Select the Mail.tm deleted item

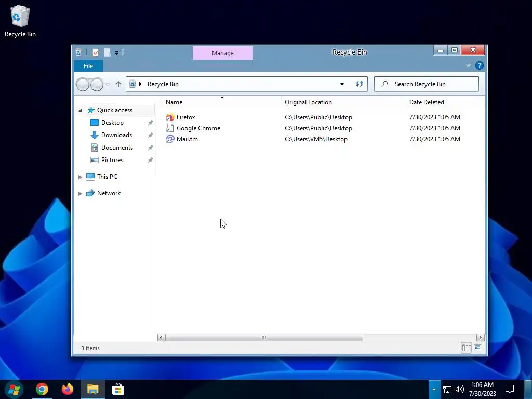(187, 139)
